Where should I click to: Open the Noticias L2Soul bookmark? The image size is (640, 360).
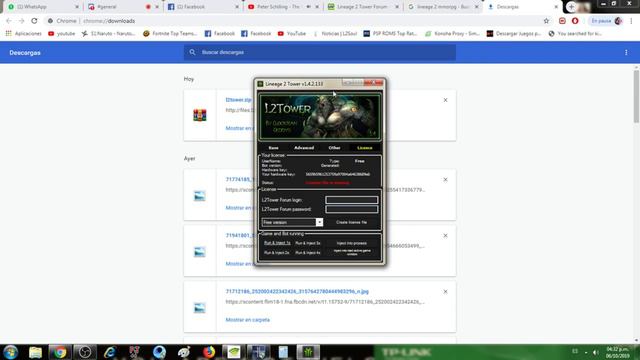pos(335,34)
